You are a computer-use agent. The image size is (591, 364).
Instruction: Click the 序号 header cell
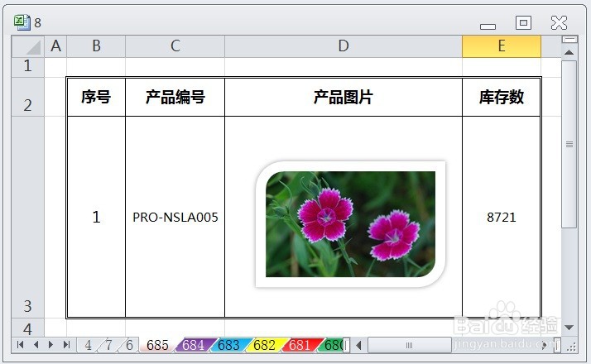(x=96, y=97)
